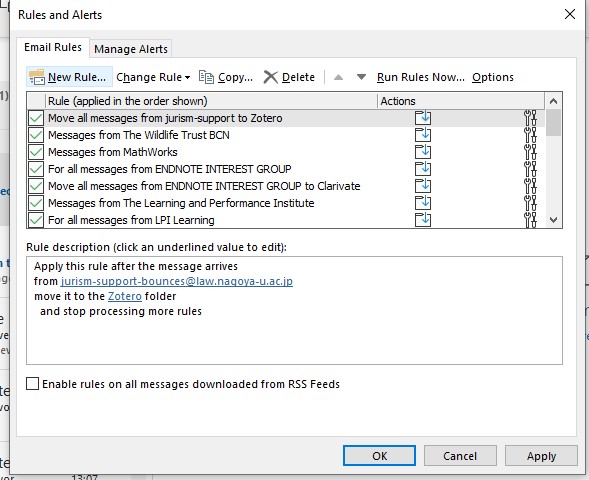Viewport: 589px width, 480px height.
Task: Click the Copy documents icon
Action: coord(206,77)
